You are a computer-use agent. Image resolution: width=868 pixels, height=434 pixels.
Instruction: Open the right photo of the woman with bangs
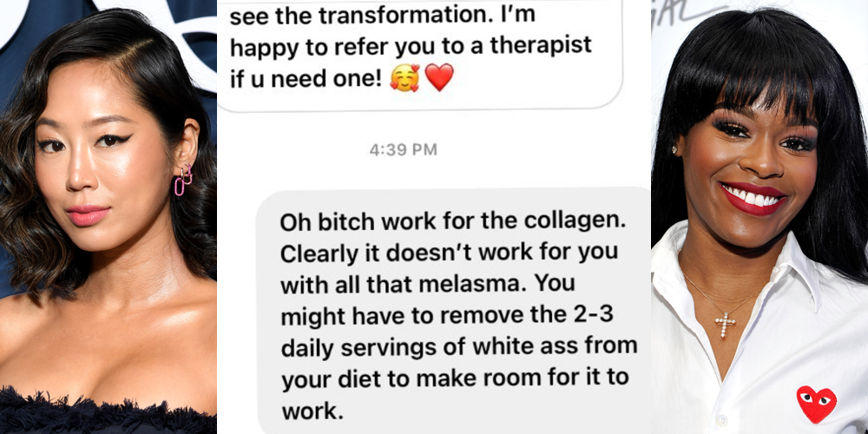click(x=759, y=217)
